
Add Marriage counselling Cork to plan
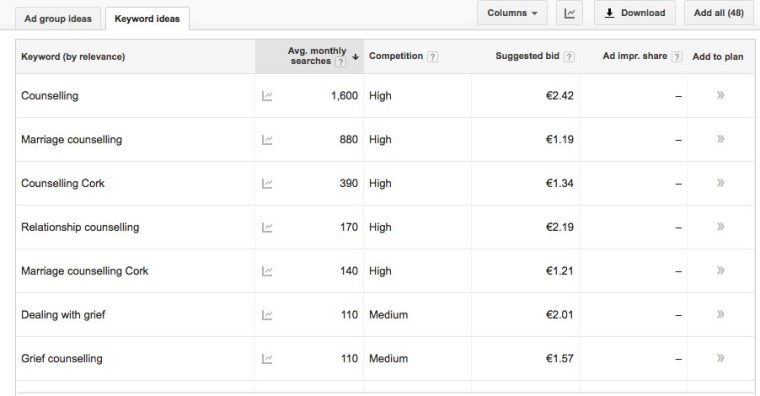pos(721,270)
